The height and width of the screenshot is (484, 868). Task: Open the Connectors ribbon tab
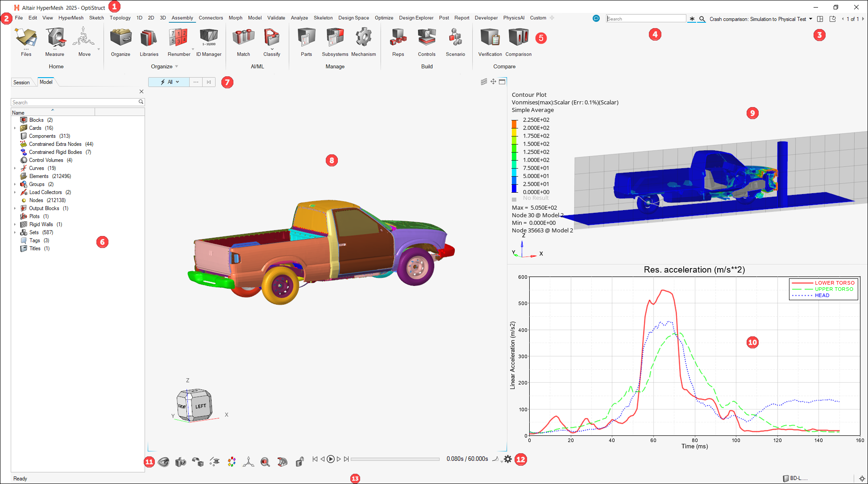point(211,18)
